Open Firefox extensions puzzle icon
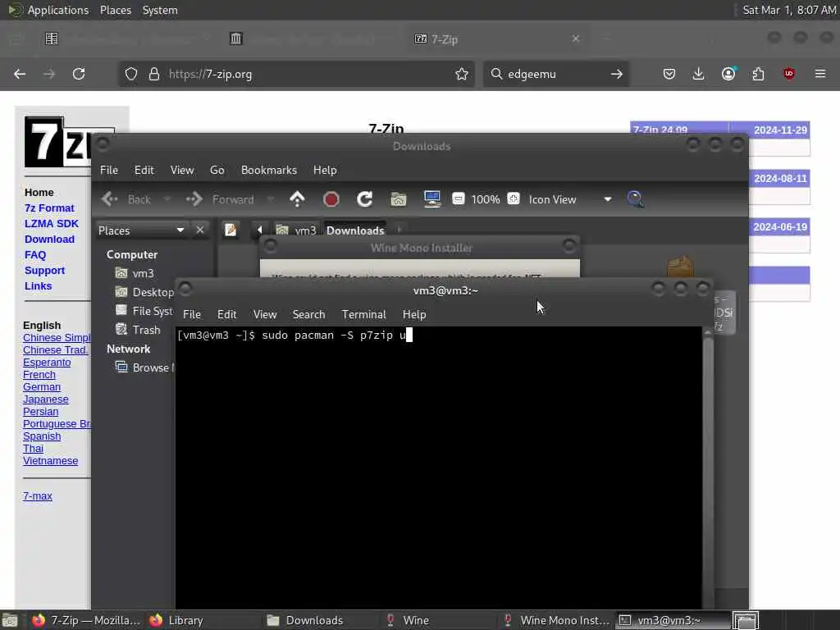Image resolution: width=840 pixels, height=630 pixels. (x=758, y=74)
